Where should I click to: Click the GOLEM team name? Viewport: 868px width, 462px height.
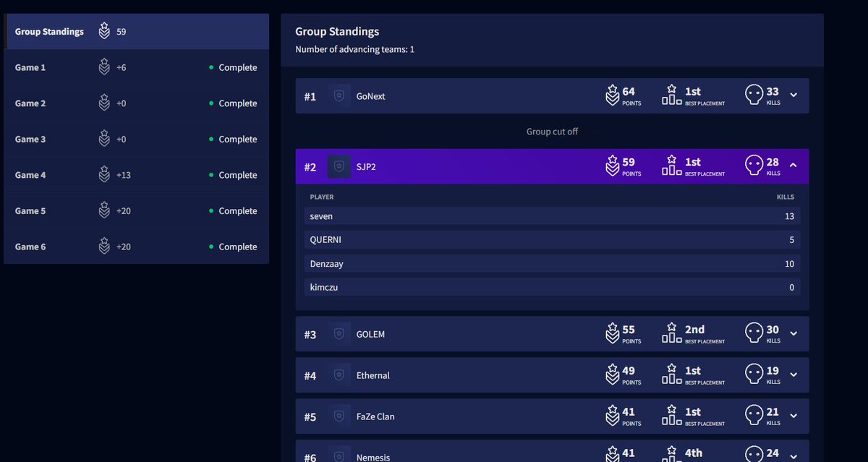[x=370, y=334]
